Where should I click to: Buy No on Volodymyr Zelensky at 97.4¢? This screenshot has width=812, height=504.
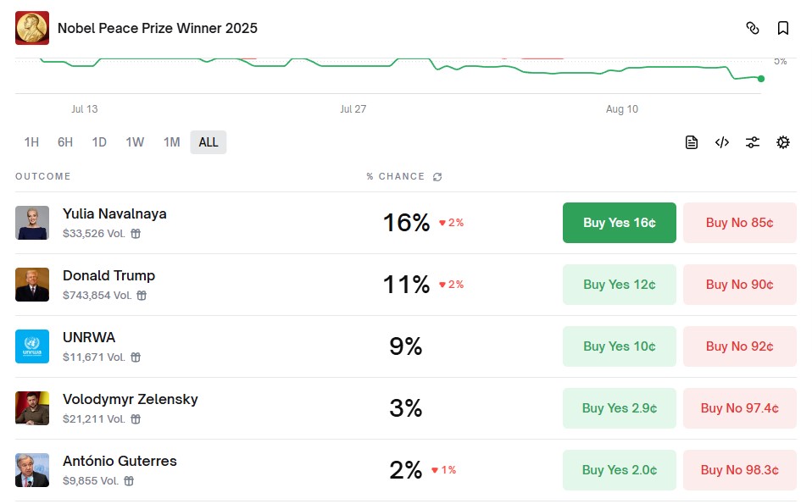tap(739, 408)
